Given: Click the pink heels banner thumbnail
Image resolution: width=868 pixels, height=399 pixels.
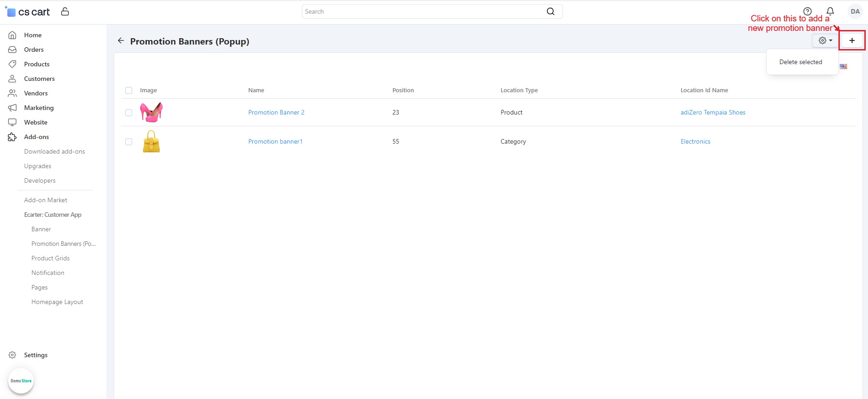Looking at the screenshot, I should (x=151, y=112).
